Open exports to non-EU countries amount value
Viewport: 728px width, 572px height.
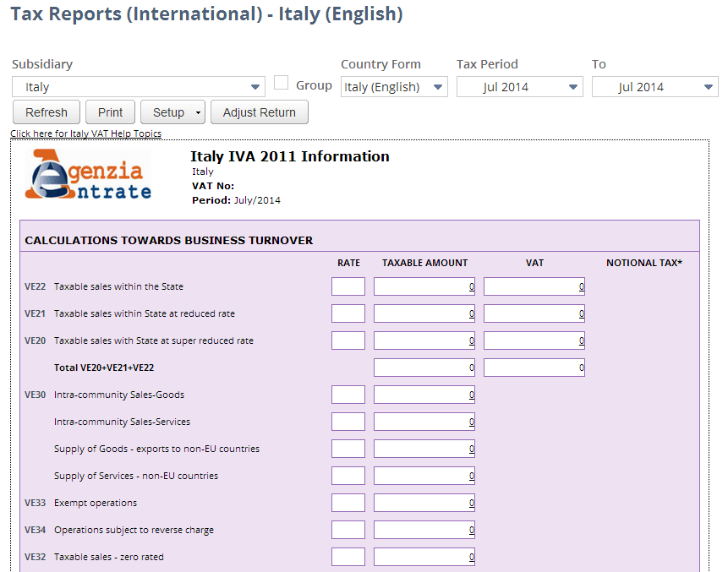point(471,449)
